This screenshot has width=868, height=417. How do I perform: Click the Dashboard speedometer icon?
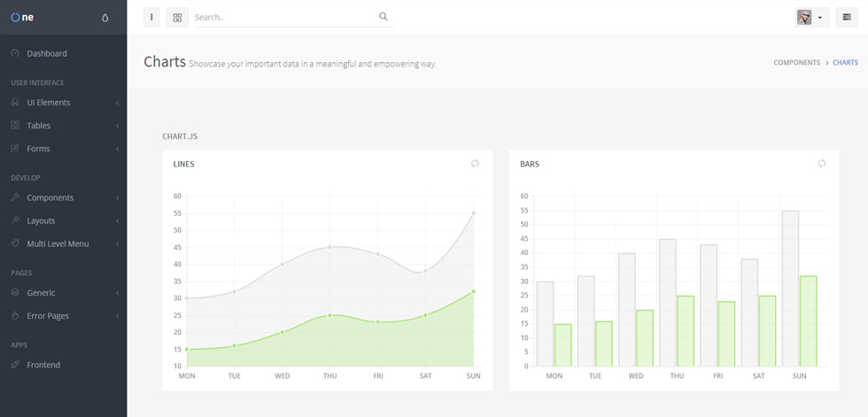point(16,54)
